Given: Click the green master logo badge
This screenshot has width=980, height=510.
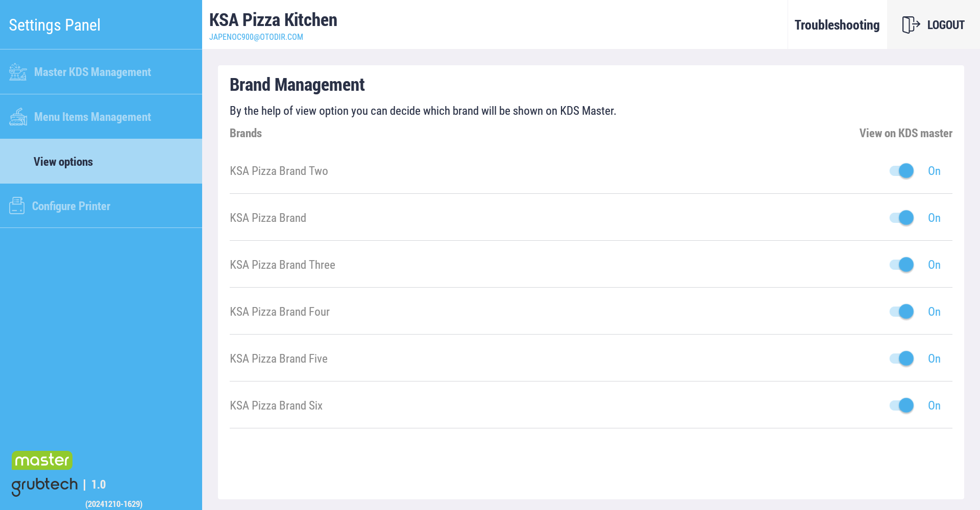Looking at the screenshot, I should [42, 461].
